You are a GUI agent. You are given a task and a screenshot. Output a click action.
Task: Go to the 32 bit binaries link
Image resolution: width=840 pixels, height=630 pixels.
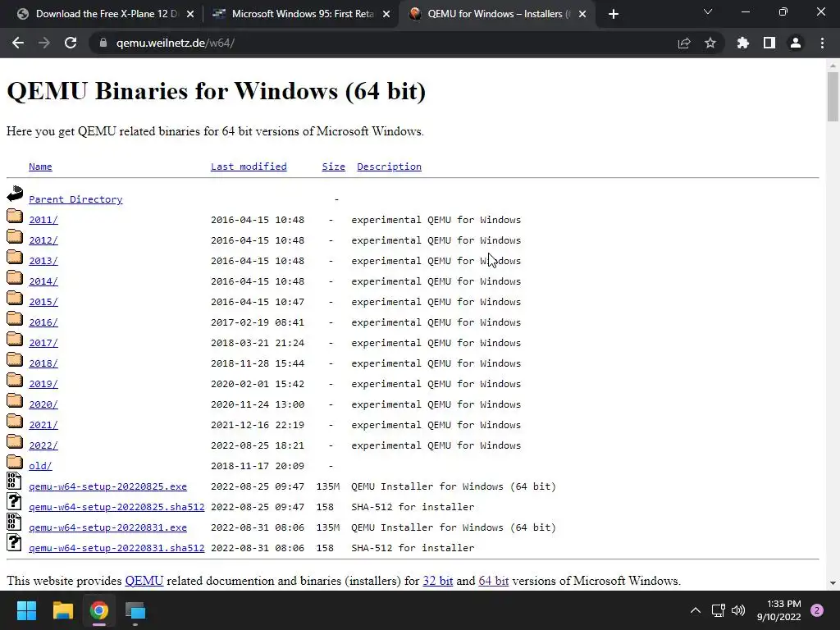438,581
